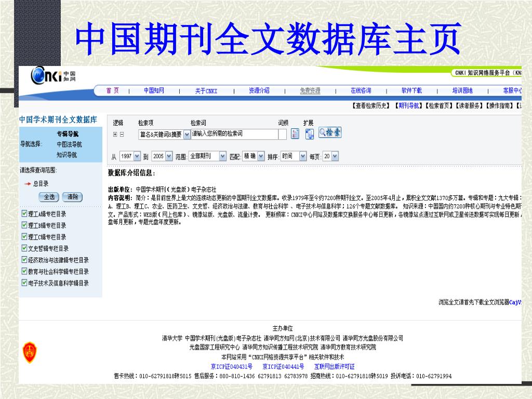The height and width of the screenshot is (399, 532).
Task: Click the 数据库介绍信息 heading
Action: pos(131,173)
